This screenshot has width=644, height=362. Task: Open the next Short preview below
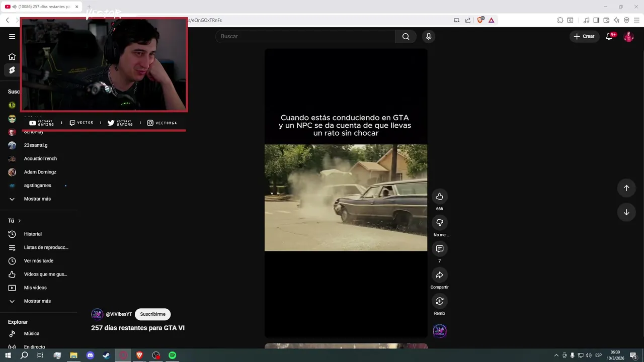pos(346,346)
